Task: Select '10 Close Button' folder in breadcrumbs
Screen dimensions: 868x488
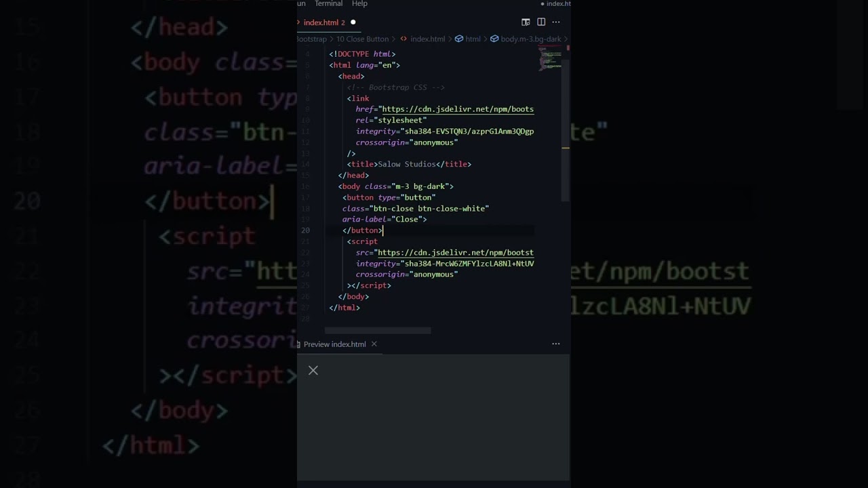Action: tap(362, 39)
